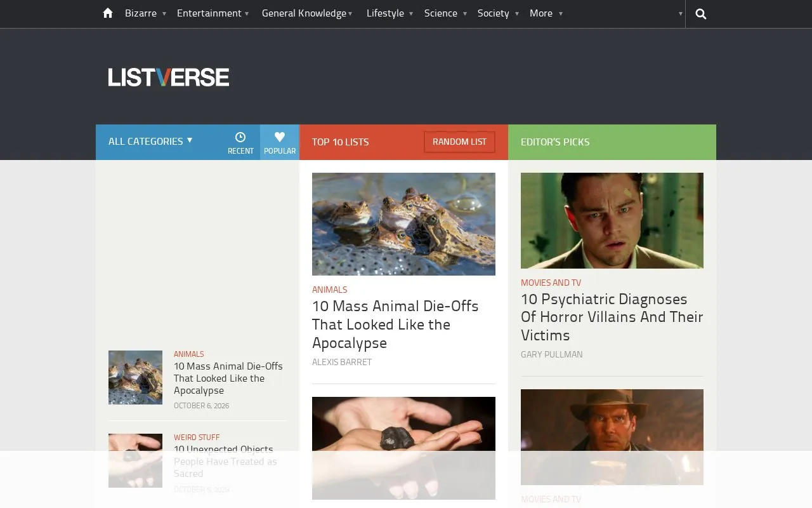The height and width of the screenshot is (508, 812).
Task: Open the Science menu item
Action: (x=441, y=13)
